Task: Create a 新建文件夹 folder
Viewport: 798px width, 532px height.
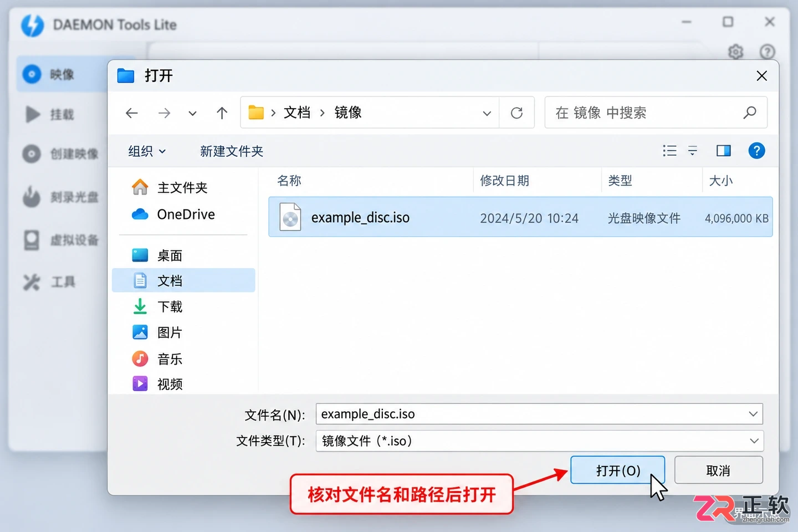Action: 232,151
